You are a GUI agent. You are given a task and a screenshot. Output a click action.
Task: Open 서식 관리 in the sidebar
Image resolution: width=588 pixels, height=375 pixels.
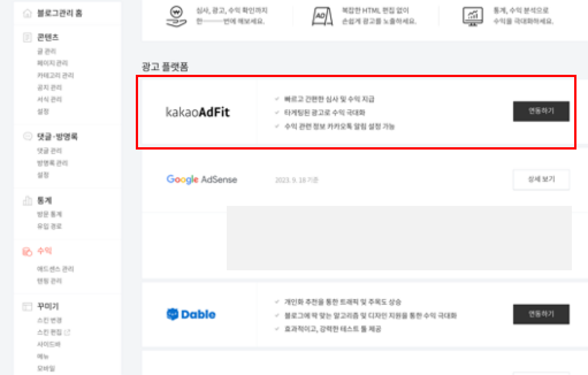pos(49,100)
